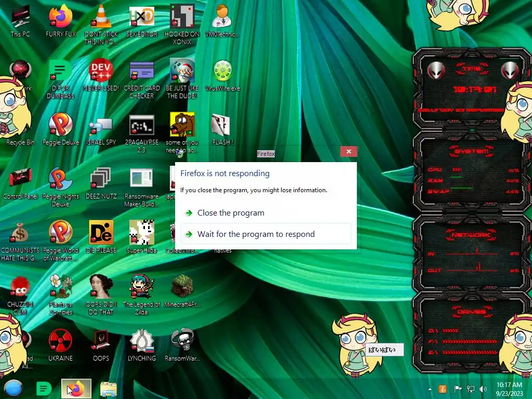The image size is (532, 399).
Task: Open File Explorer from the taskbar
Action: (109, 389)
